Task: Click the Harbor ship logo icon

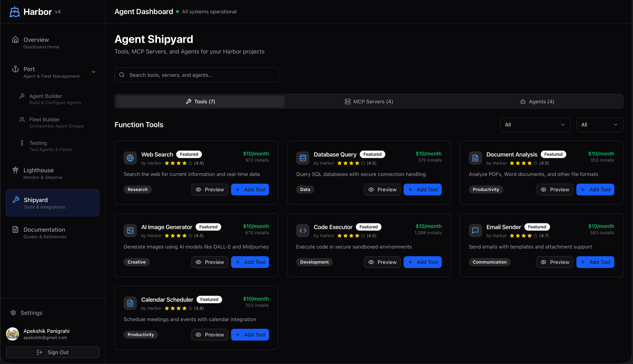Action: tap(14, 12)
